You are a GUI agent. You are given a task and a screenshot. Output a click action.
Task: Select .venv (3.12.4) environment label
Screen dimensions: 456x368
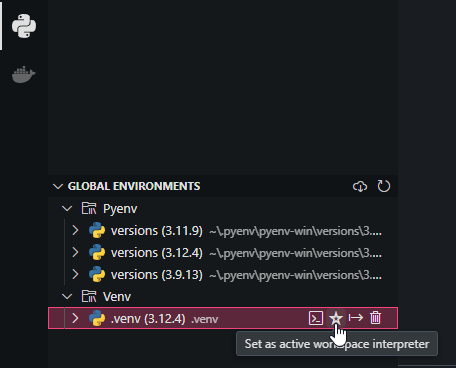click(x=148, y=319)
